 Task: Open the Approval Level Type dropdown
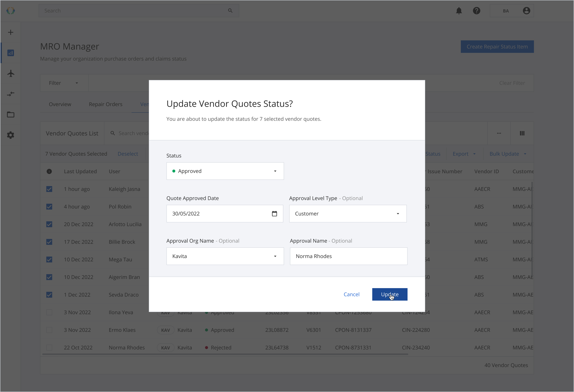(x=348, y=214)
